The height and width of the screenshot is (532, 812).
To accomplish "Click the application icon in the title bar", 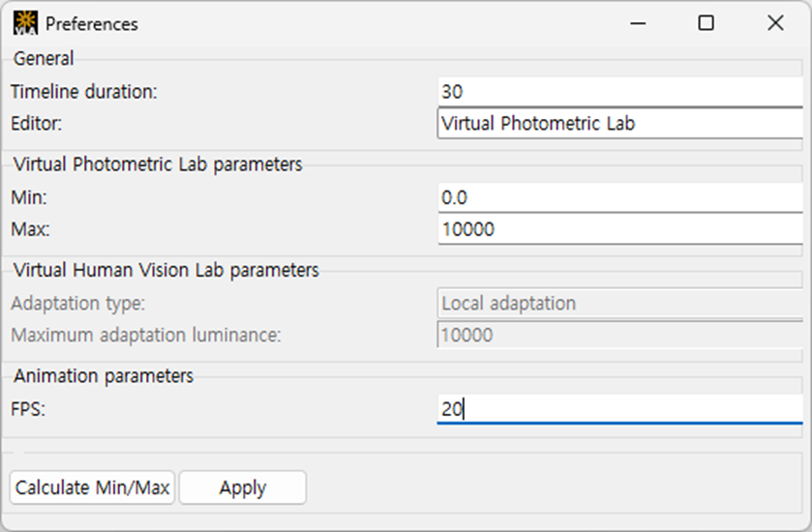I will coord(25,23).
